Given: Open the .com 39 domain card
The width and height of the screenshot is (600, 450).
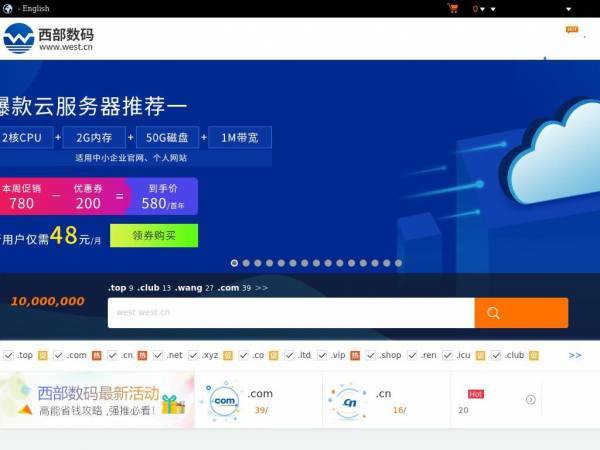Looking at the screenshot, I should 259,400.
